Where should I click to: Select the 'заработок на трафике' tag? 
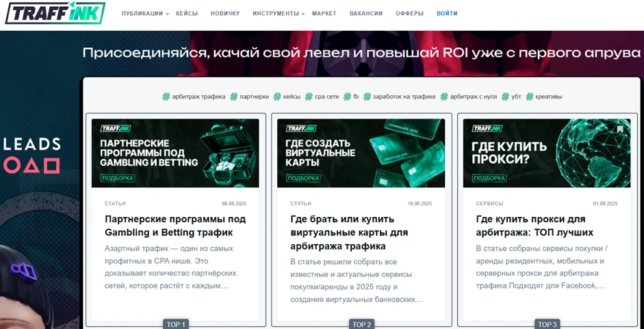point(404,97)
